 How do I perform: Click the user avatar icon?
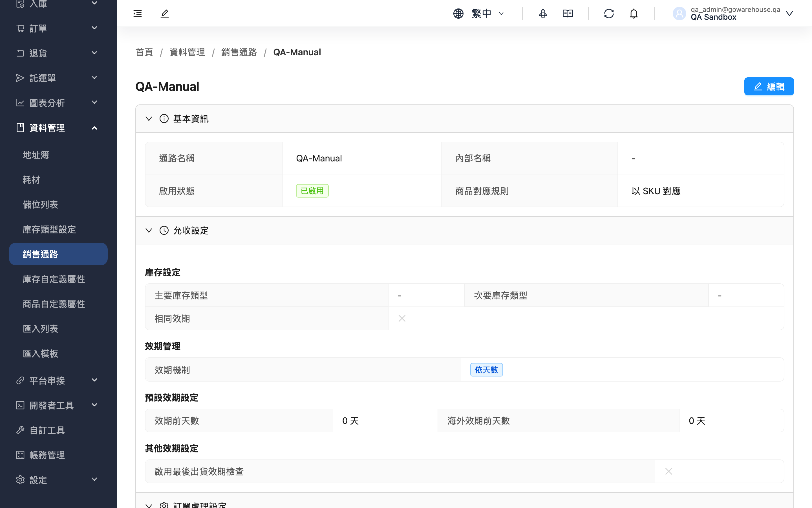click(679, 14)
